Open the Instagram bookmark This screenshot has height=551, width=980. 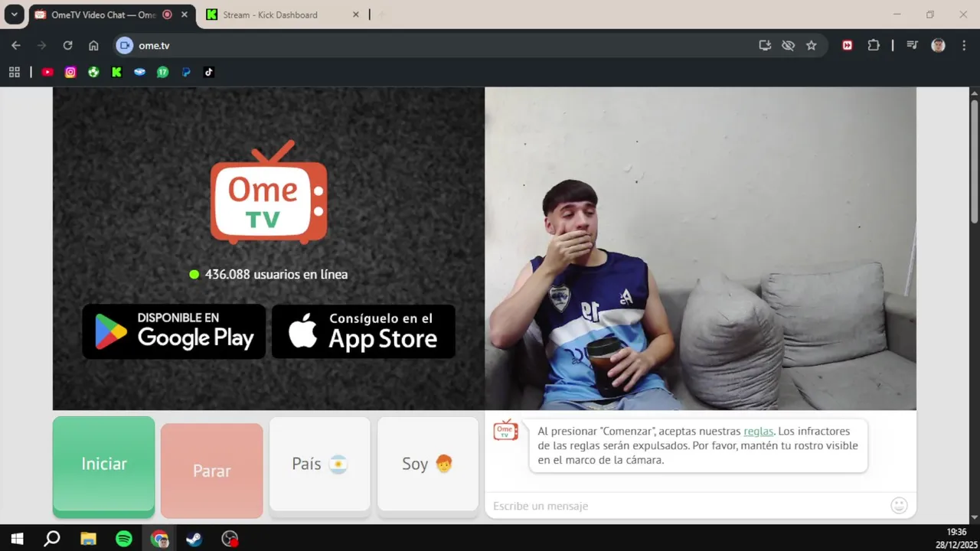pyautogui.click(x=70, y=72)
